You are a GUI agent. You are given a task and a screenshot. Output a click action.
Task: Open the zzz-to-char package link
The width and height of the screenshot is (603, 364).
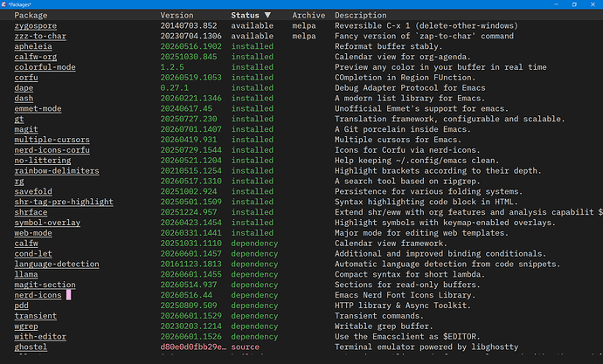[40, 36]
